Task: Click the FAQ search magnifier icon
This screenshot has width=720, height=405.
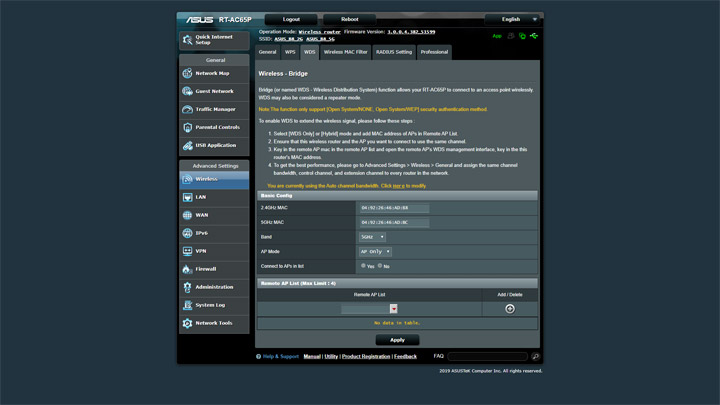Action: 535,356
